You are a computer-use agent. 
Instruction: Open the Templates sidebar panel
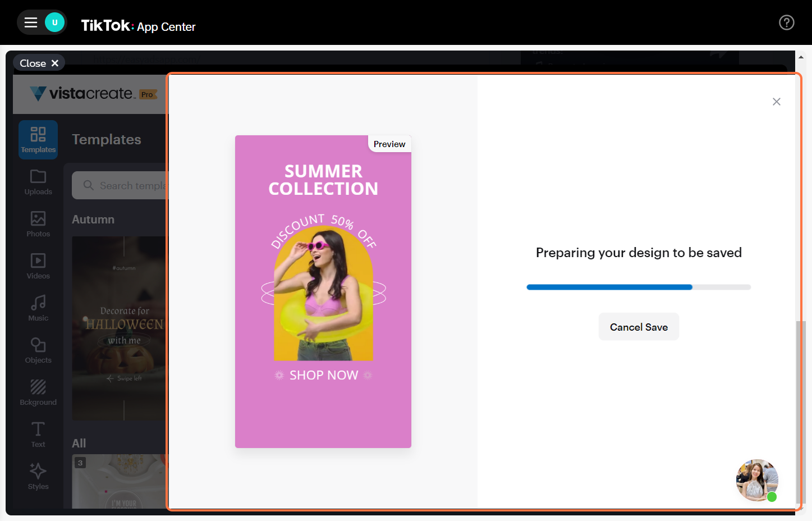coord(38,139)
